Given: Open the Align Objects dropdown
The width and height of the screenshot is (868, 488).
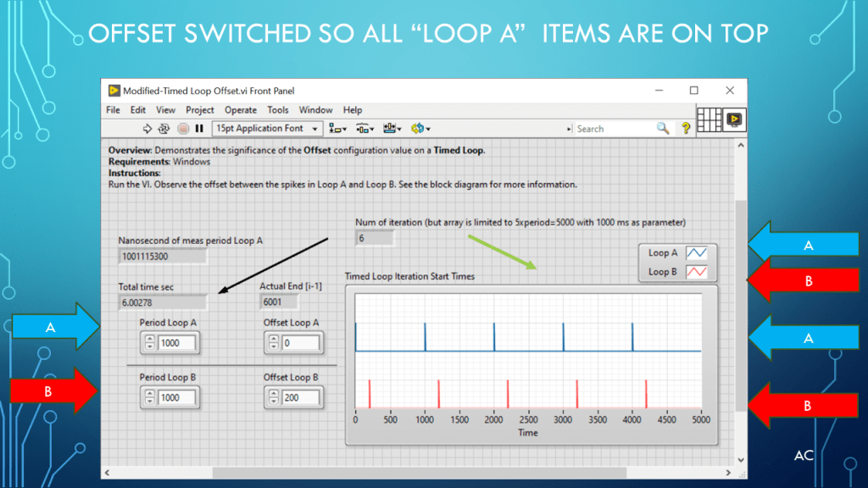Looking at the screenshot, I should (338, 129).
